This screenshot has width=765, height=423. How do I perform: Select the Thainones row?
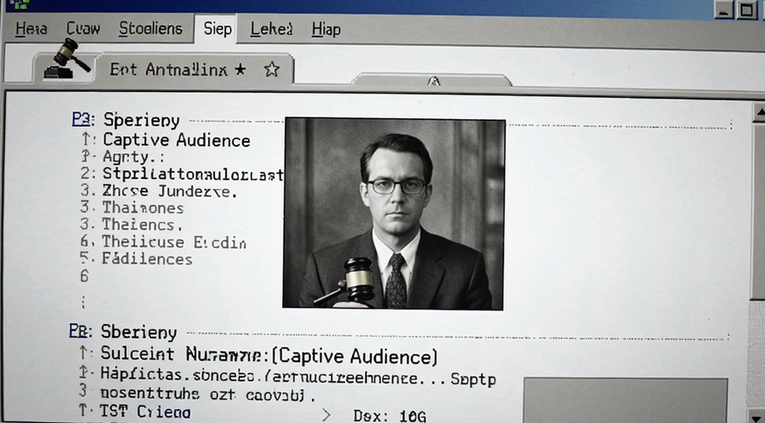pyautogui.click(x=132, y=208)
